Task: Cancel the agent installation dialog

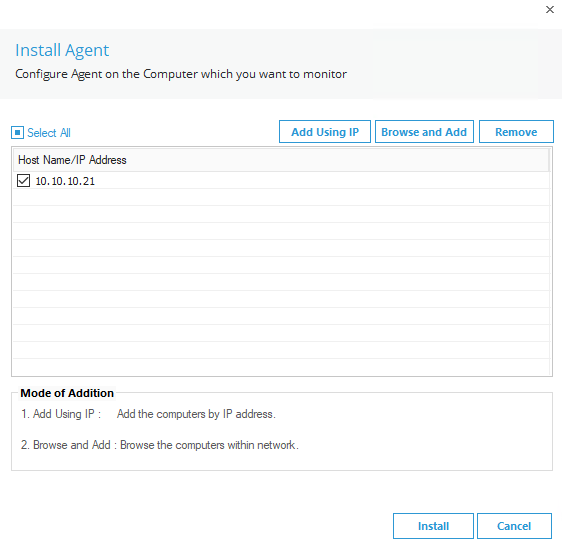Action: point(514,526)
